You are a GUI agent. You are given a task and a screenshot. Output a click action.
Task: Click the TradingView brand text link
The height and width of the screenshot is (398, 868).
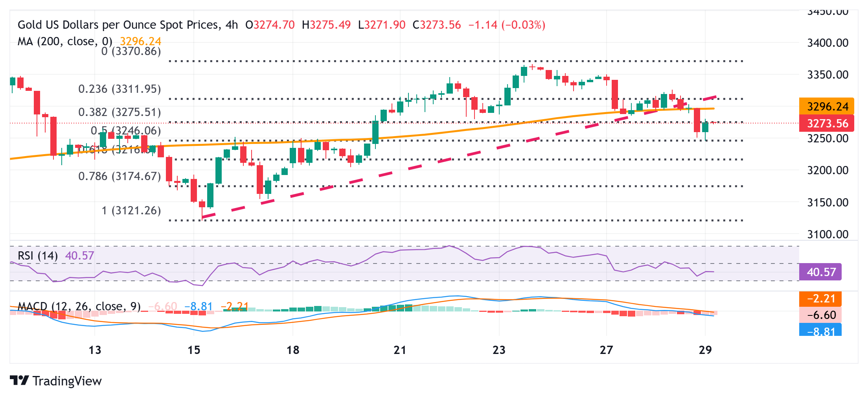point(67,381)
